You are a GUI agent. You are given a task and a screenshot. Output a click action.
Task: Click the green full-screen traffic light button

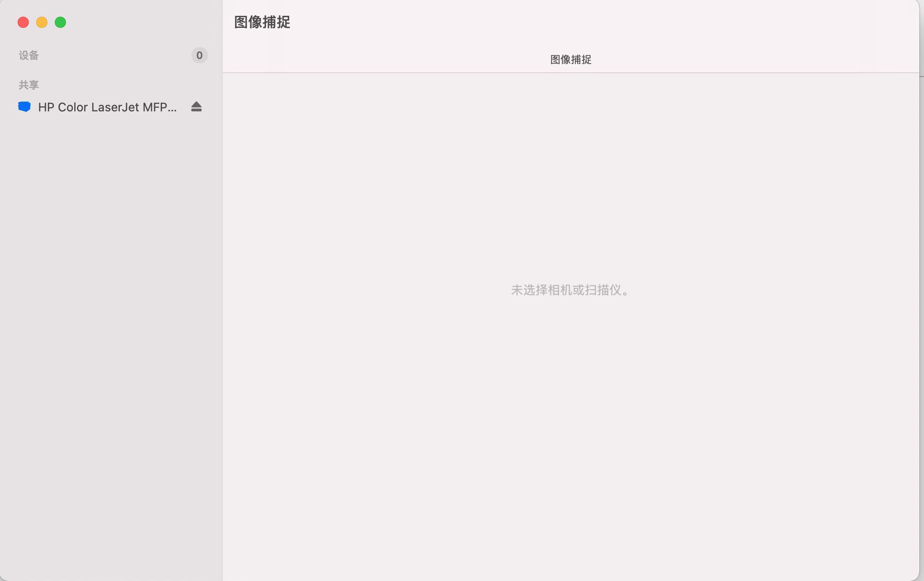pyautogui.click(x=60, y=22)
